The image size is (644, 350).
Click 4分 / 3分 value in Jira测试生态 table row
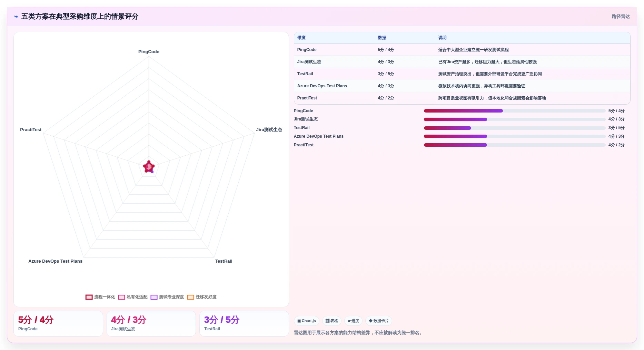(386, 62)
